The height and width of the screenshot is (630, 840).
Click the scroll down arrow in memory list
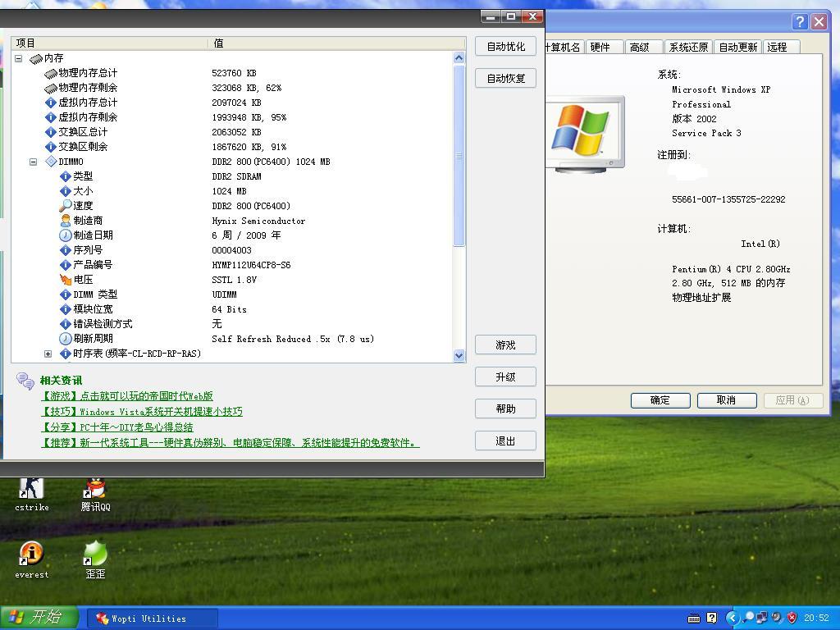459,355
